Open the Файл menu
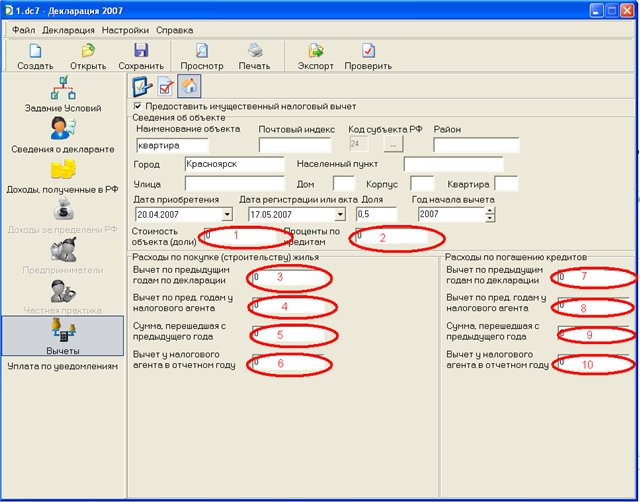This screenshot has height=502, width=640. pyautogui.click(x=23, y=30)
